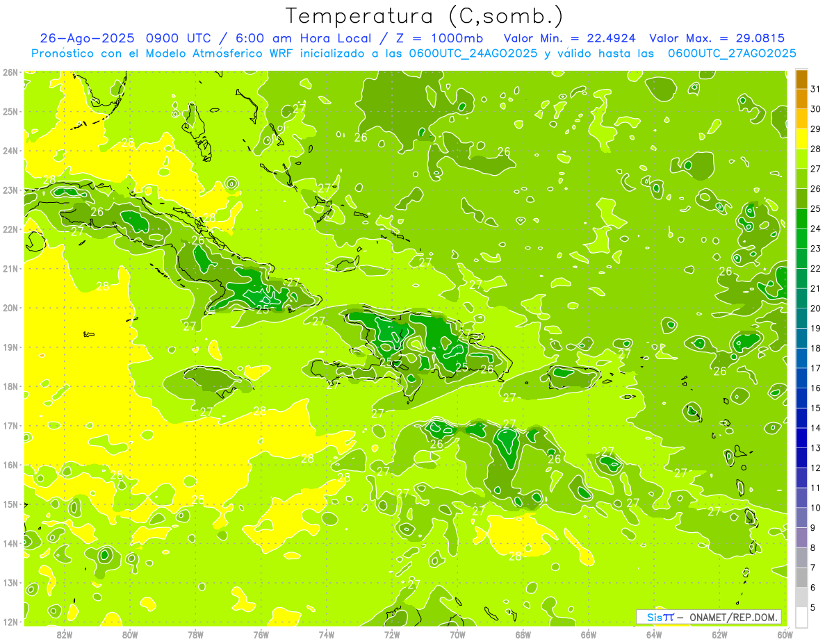Pick the dark blue swatch between 13 and 14
The height and width of the screenshot is (644, 834).
pyautogui.click(x=801, y=438)
